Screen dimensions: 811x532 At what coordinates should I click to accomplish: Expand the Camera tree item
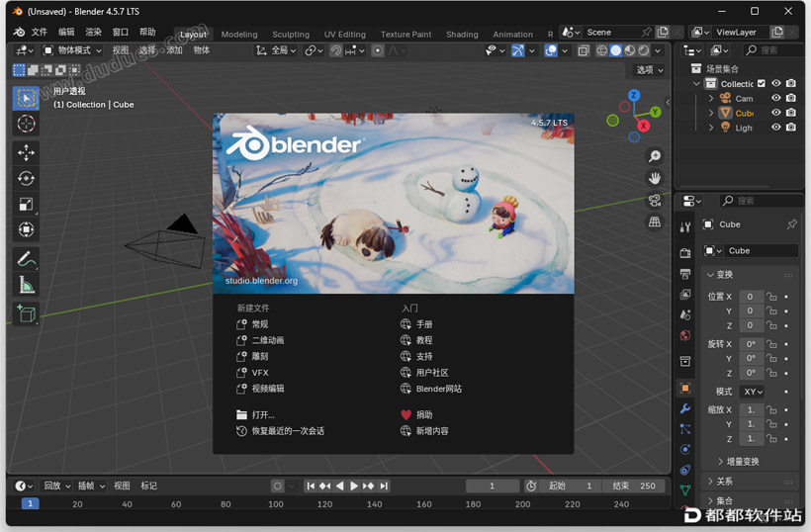pyautogui.click(x=711, y=98)
